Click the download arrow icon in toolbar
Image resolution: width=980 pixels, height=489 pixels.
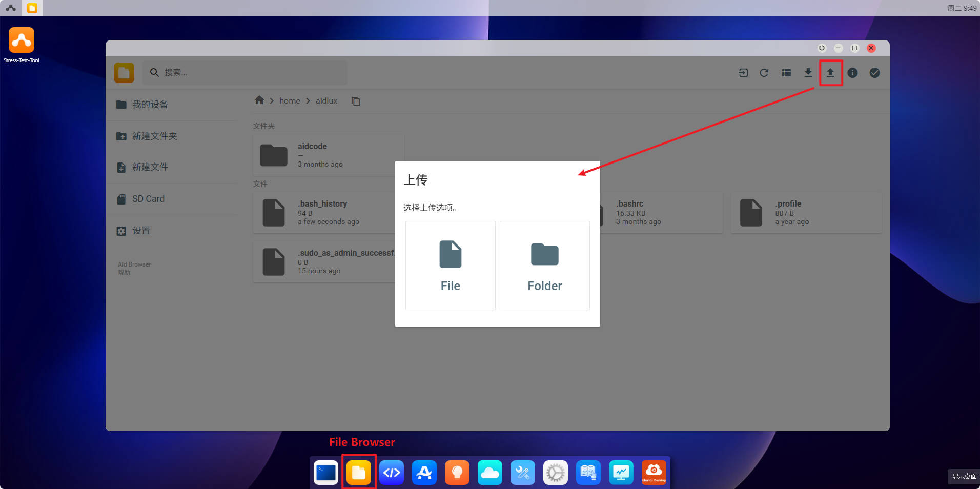tap(808, 73)
